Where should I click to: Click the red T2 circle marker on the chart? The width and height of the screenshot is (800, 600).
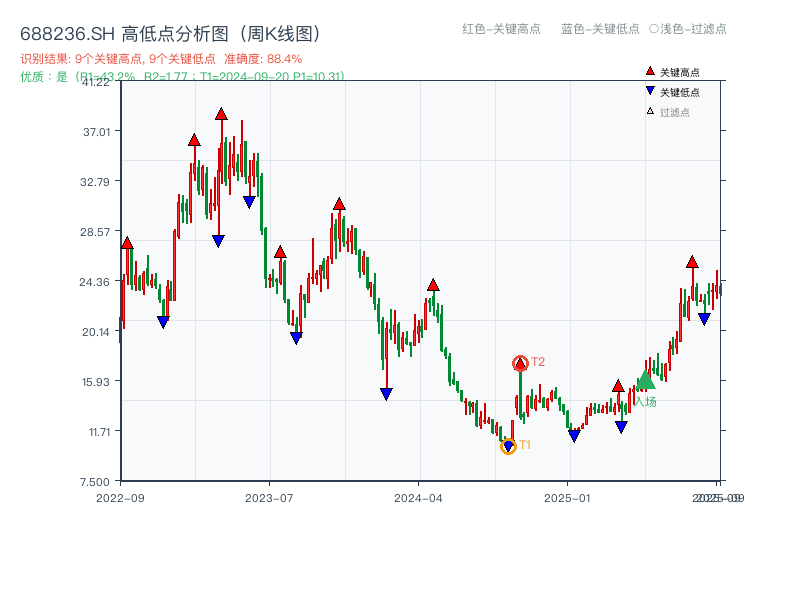pos(520,361)
